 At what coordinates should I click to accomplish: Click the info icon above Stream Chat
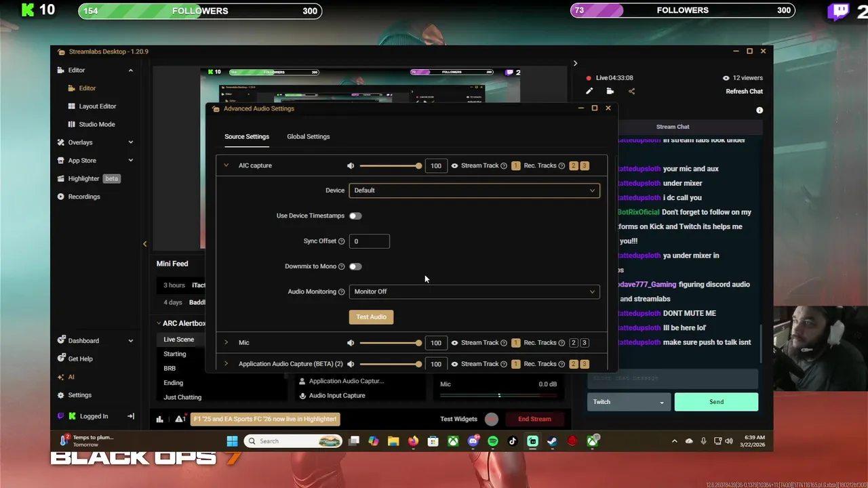(x=759, y=110)
